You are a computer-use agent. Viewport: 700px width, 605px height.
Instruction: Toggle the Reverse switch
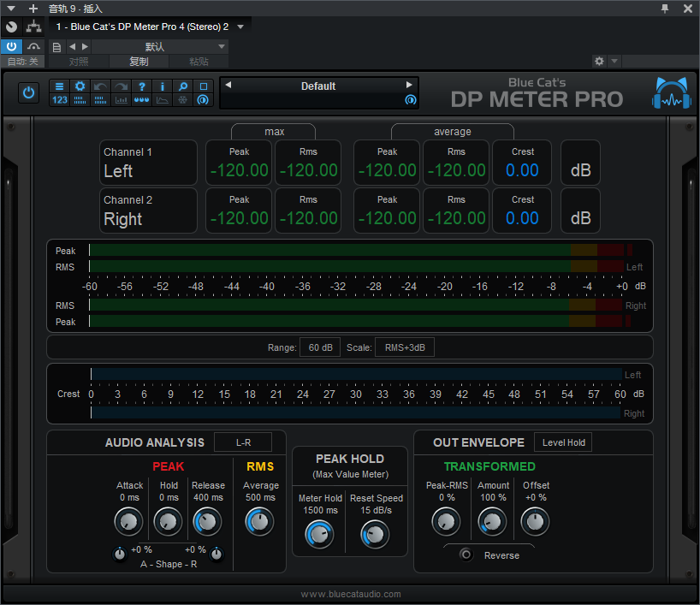[466, 555]
